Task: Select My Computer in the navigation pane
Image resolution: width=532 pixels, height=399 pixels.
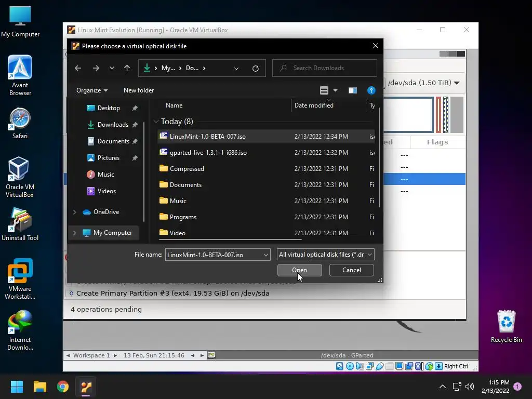Action: [113, 233]
